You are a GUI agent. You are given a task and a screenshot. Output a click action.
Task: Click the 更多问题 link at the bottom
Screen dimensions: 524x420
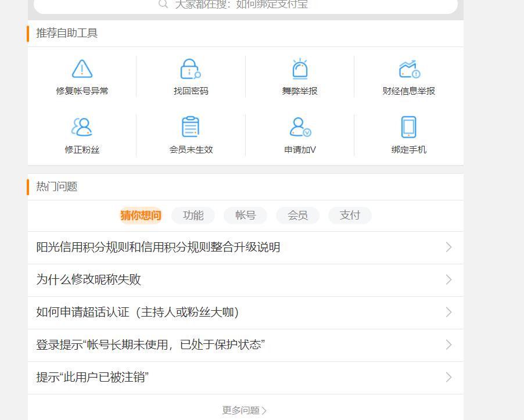244,410
